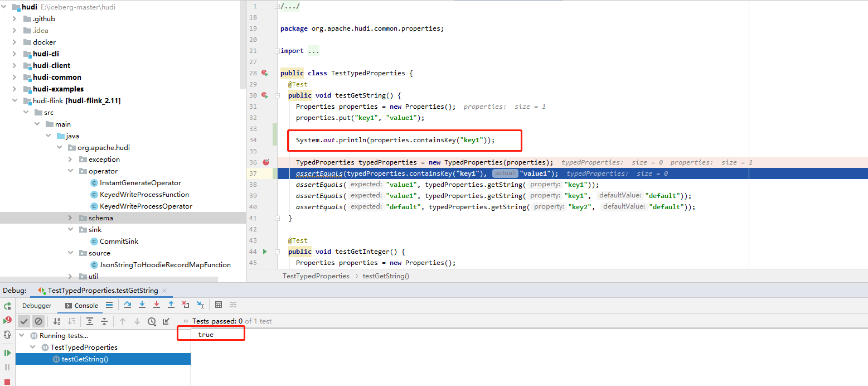Expand the hudi-common module

click(14, 78)
